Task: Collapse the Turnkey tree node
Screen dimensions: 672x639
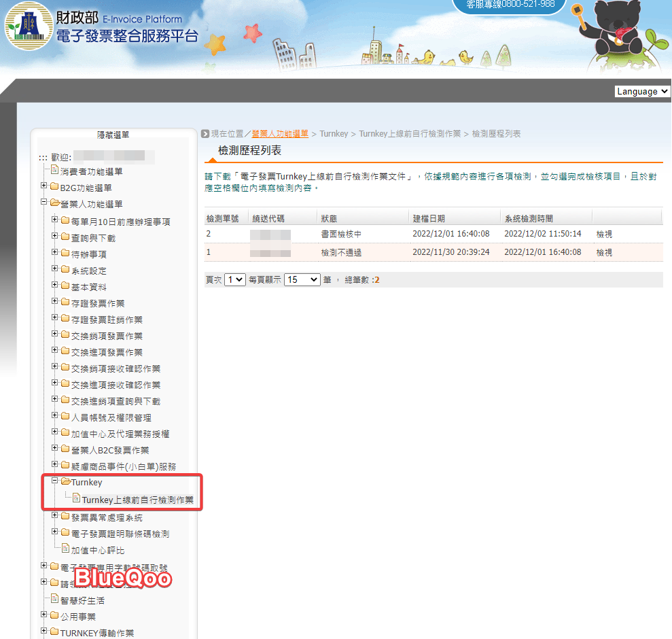Action: [55, 482]
